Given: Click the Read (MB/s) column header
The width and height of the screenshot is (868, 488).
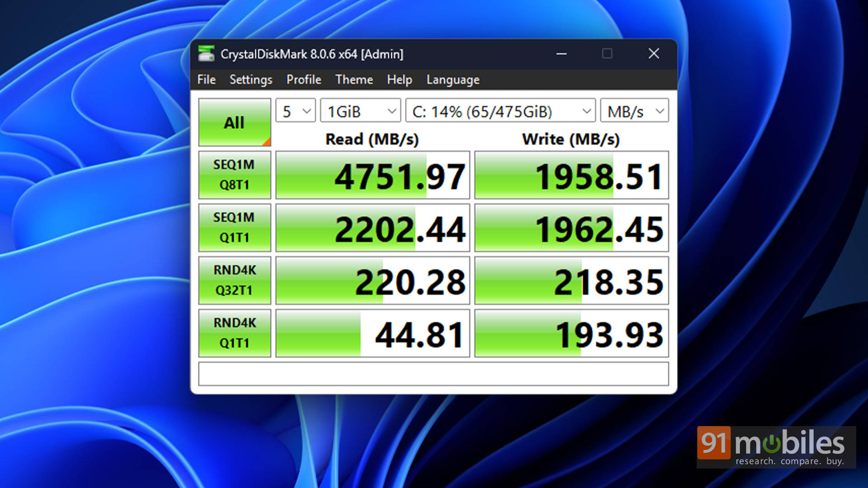Looking at the screenshot, I should [372, 139].
